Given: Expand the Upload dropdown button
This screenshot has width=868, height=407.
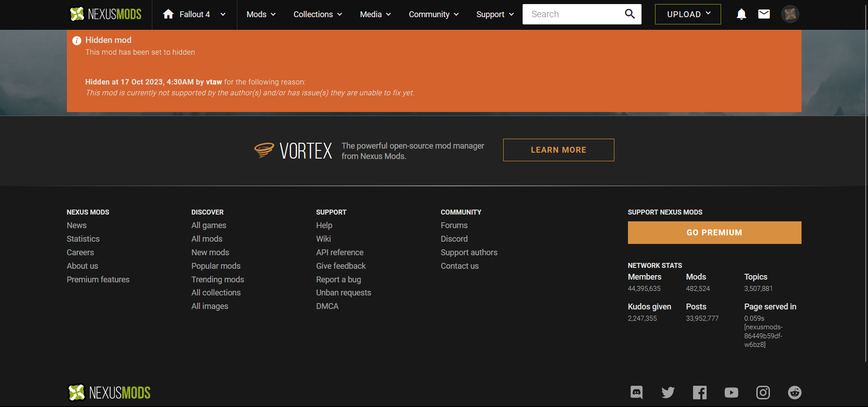Looking at the screenshot, I should coord(688,14).
